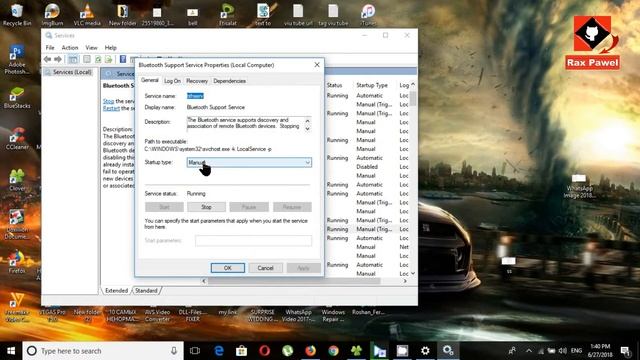Open Task View from the taskbar
640x360 pixels.
[195, 351]
